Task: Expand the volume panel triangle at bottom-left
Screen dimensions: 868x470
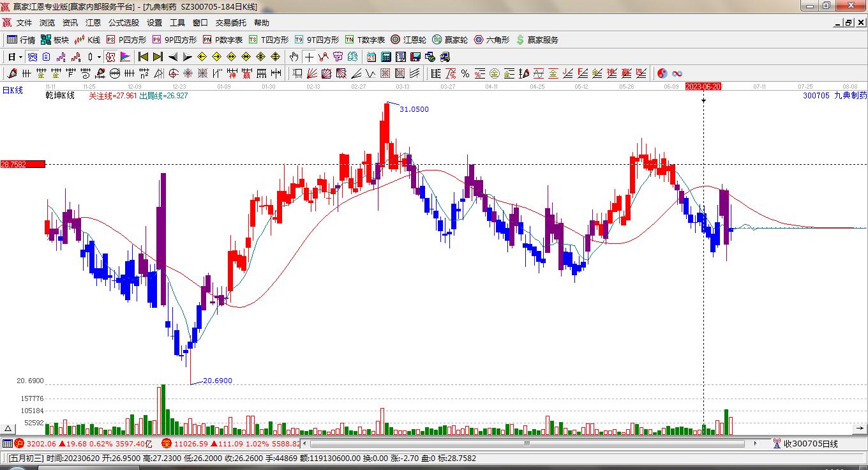Action: pyautogui.click(x=8, y=429)
